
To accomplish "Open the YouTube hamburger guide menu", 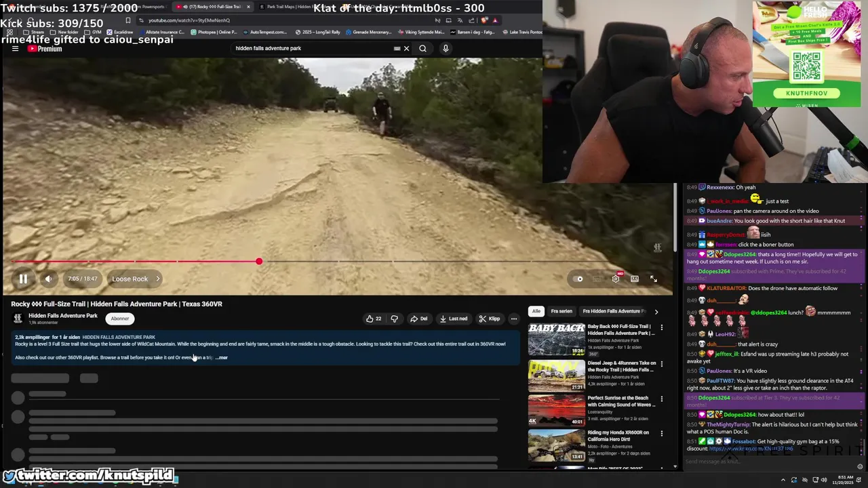I will coord(15,48).
